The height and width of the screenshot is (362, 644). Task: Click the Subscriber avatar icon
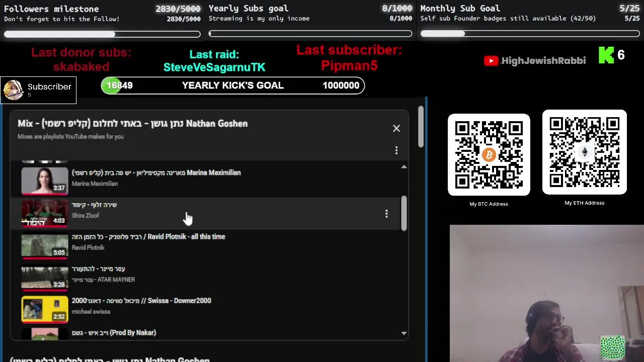click(13, 90)
